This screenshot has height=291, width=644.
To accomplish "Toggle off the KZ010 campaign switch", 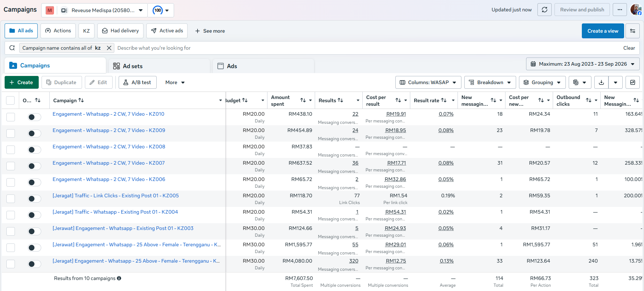I will [x=34, y=117].
